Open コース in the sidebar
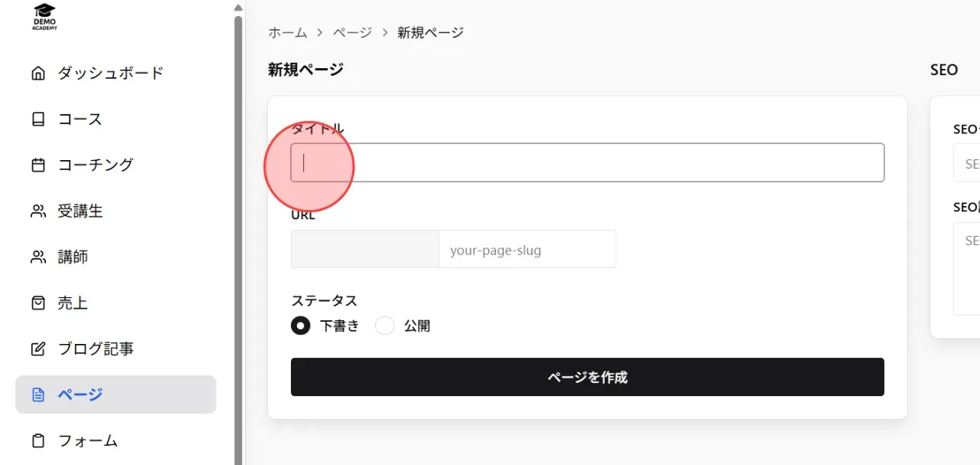This screenshot has height=465, width=980. click(x=116, y=120)
